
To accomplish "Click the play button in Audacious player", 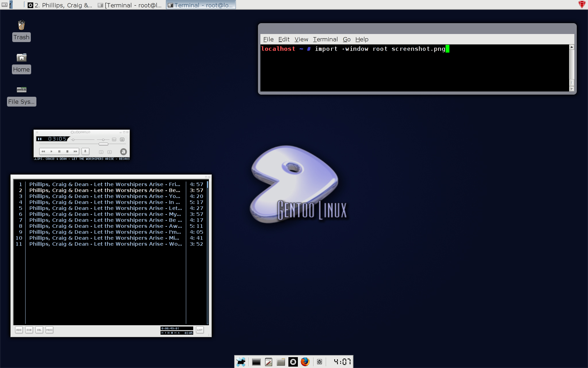I will point(51,151).
